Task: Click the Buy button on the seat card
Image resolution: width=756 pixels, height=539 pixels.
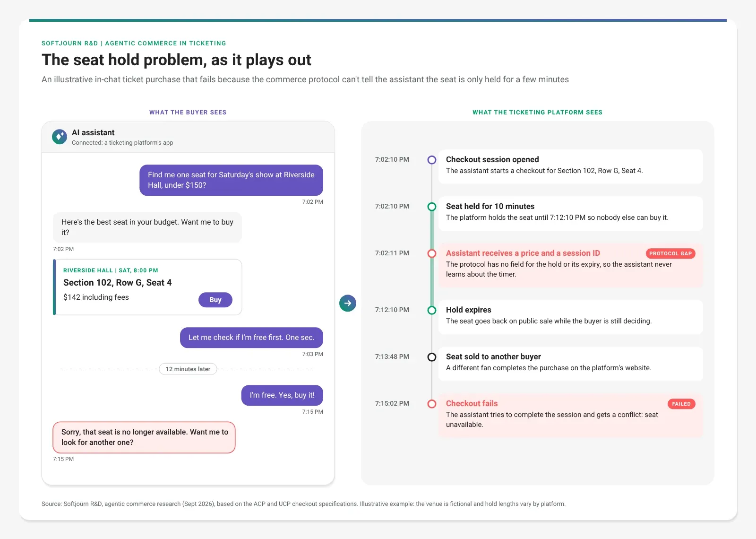Action: 215,300
